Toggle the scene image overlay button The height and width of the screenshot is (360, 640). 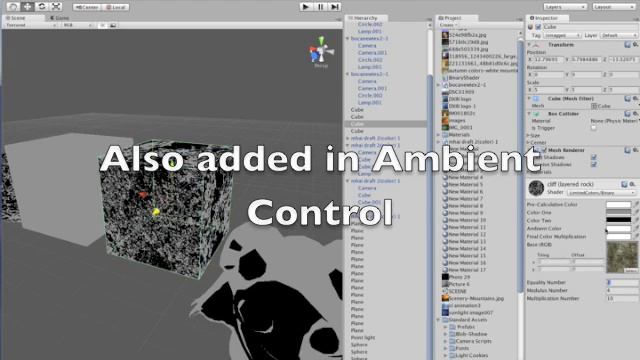[113, 25]
